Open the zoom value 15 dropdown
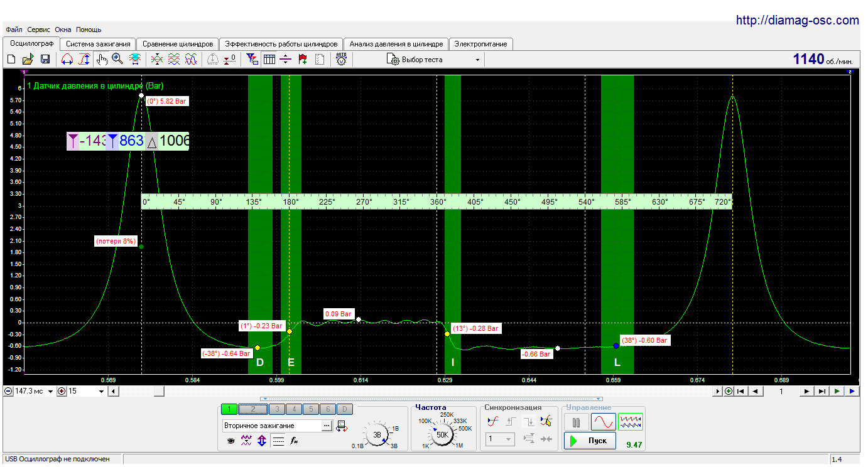 pyautogui.click(x=102, y=392)
